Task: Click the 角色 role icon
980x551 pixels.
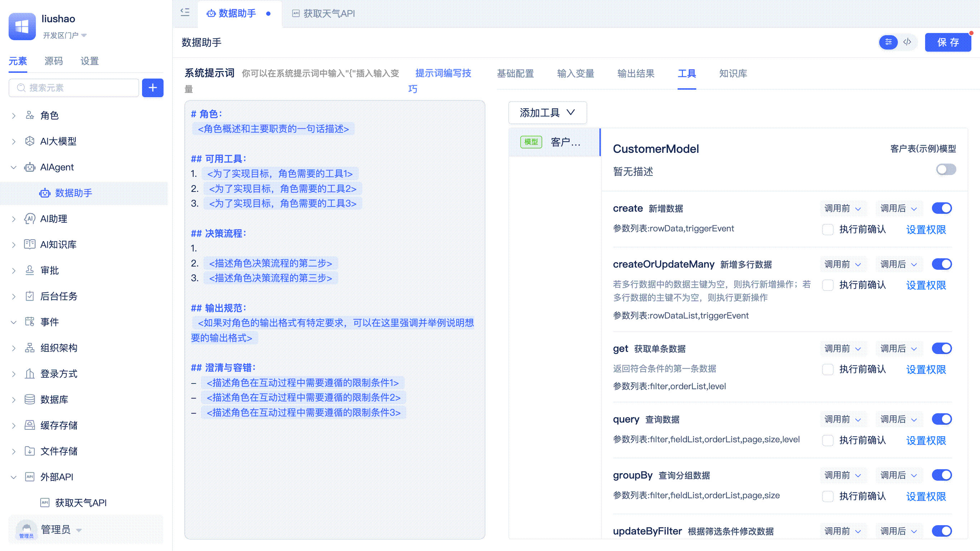Action: (30, 115)
